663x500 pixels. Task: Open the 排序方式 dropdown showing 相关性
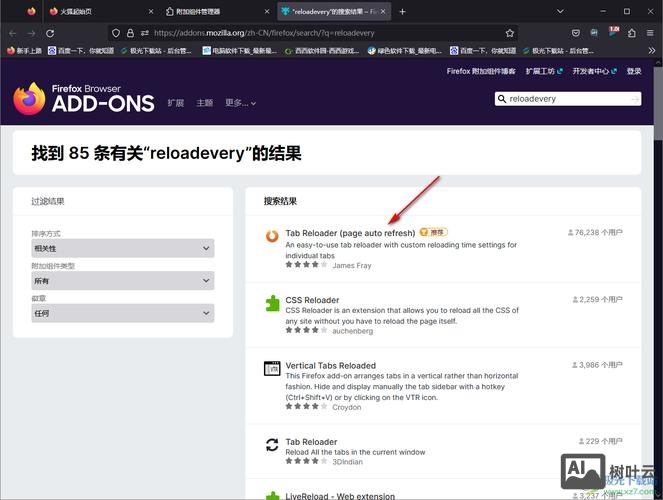tap(123, 248)
